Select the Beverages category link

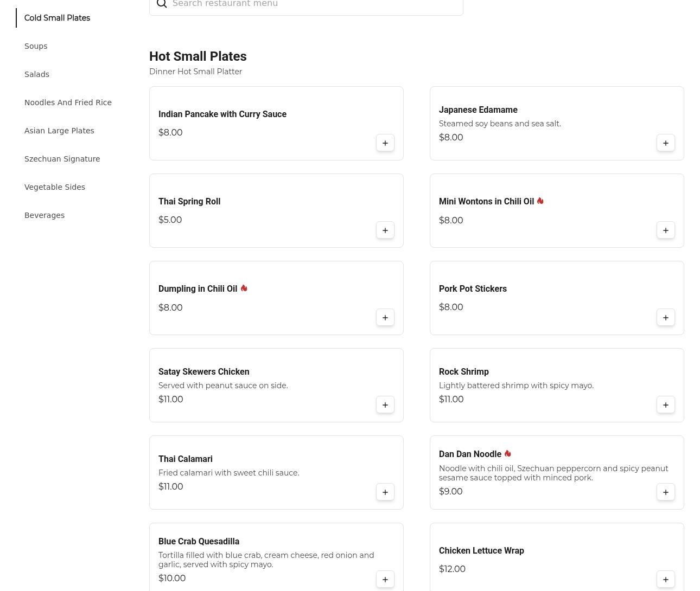pos(44,215)
